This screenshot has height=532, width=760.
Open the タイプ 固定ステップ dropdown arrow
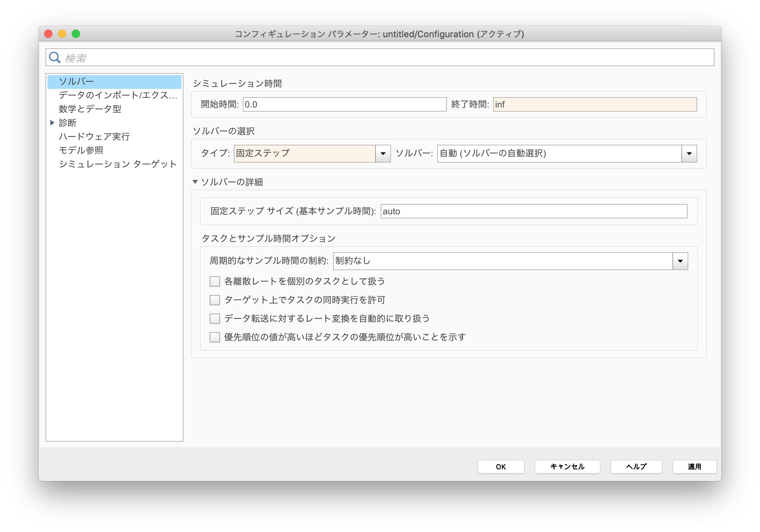[383, 154]
